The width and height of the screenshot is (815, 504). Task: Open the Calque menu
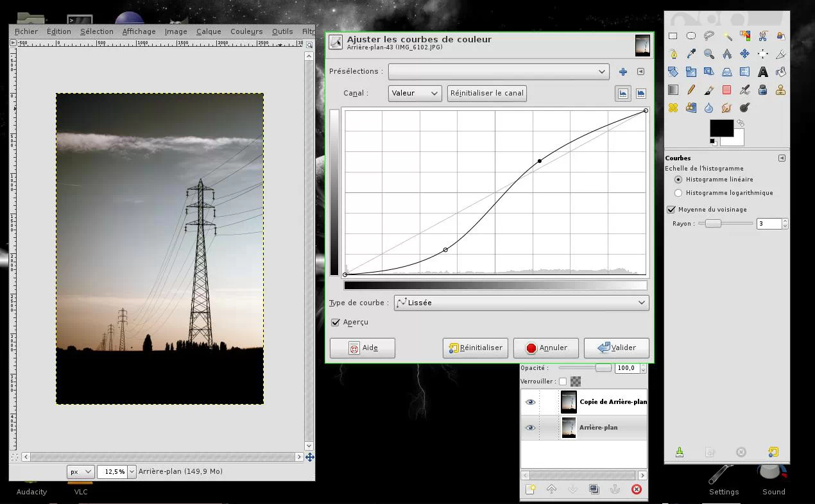pyautogui.click(x=209, y=31)
